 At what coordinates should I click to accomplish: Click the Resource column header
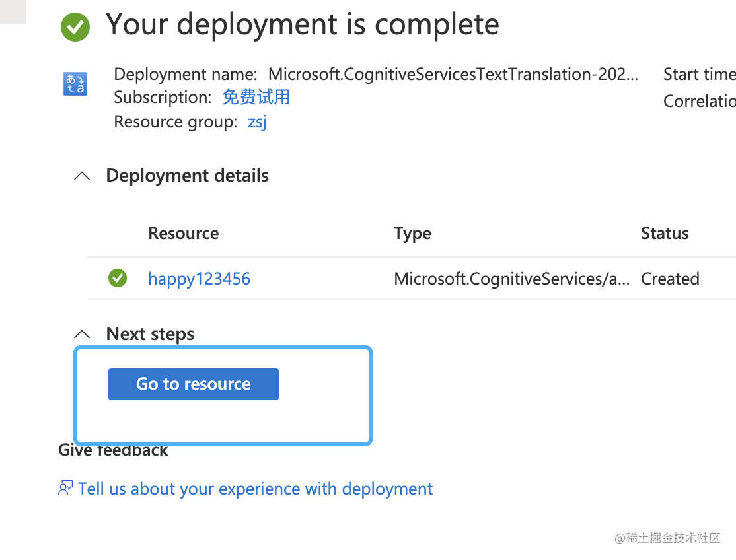(183, 233)
